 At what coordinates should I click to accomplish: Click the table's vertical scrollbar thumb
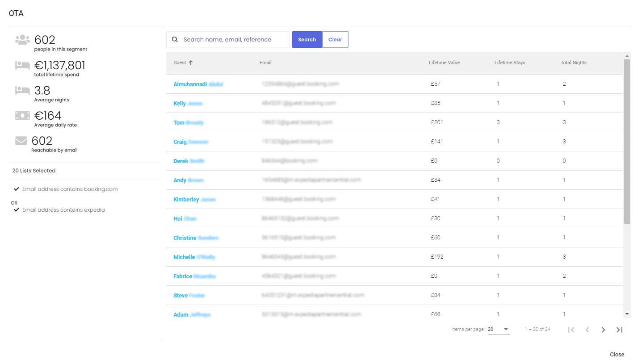click(627, 141)
